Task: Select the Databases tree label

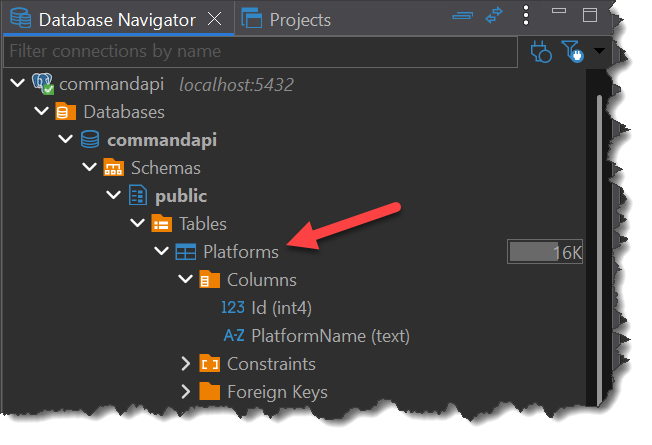Action: 124,112
